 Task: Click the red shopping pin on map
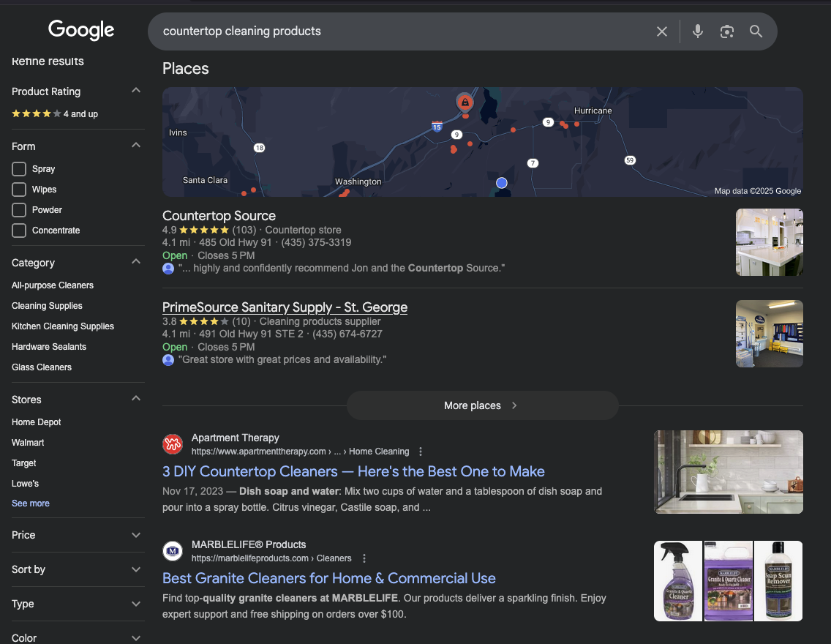tap(465, 102)
